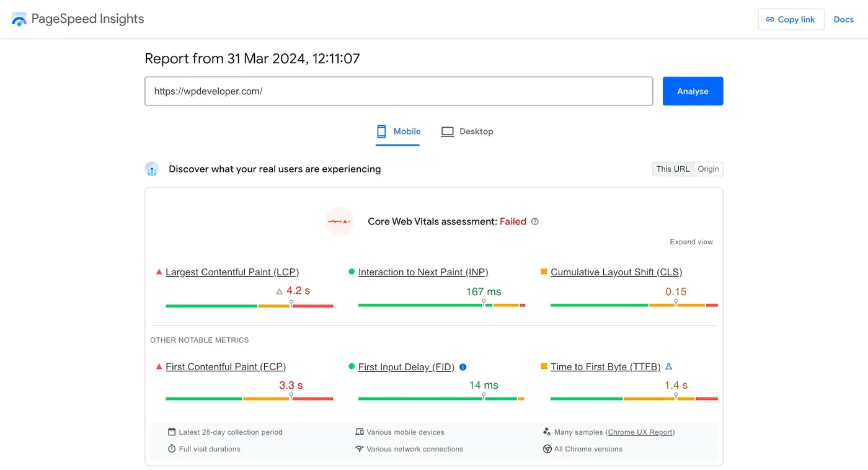Click the stopwatch icon for Full visit durations
The image size is (868, 470).
pos(172,448)
